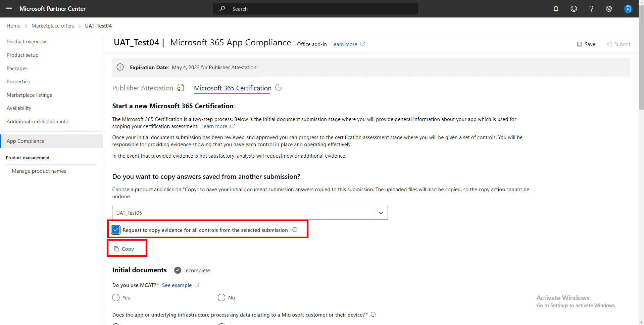644x325 pixels.
Task: Click the info icon next to copy evidence checkbox
Action: (295, 230)
